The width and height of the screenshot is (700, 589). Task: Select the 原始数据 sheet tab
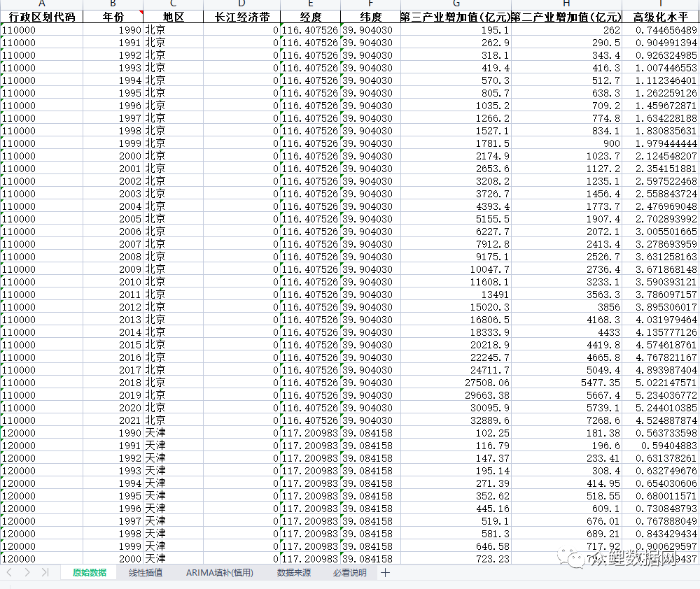(x=90, y=573)
